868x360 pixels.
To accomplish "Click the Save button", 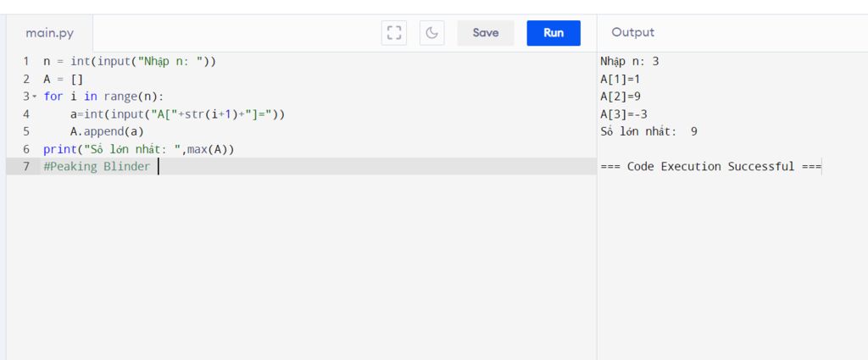I will pyautogui.click(x=486, y=33).
